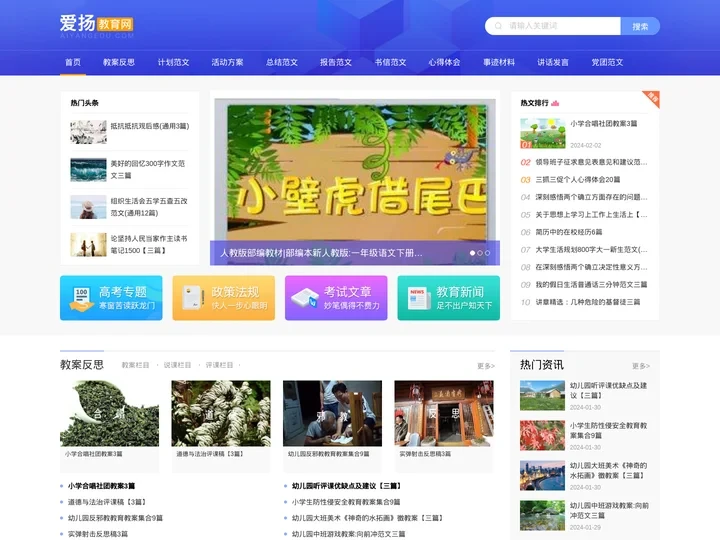This screenshot has width=720, height=540.
Task: Select the third carousel indicator dot
Action: click(x=487, y=253)
